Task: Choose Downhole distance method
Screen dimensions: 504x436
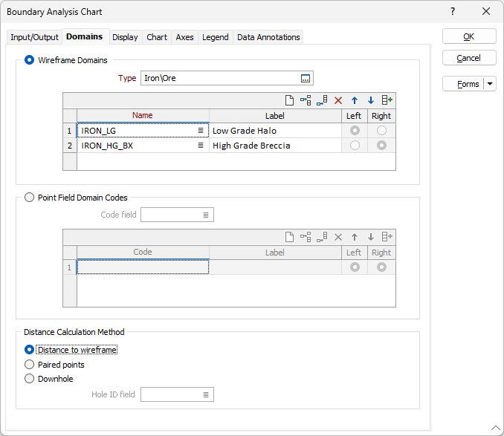Action: click(x=29, y=379)
